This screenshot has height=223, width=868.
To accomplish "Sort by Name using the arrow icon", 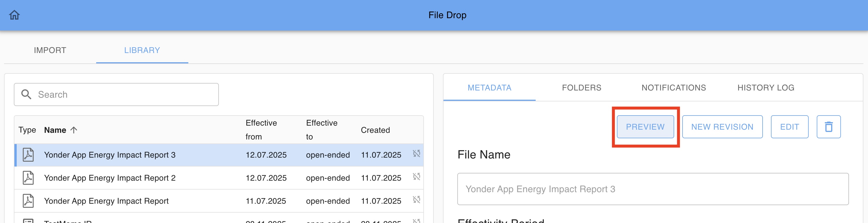I will [74, 130].
